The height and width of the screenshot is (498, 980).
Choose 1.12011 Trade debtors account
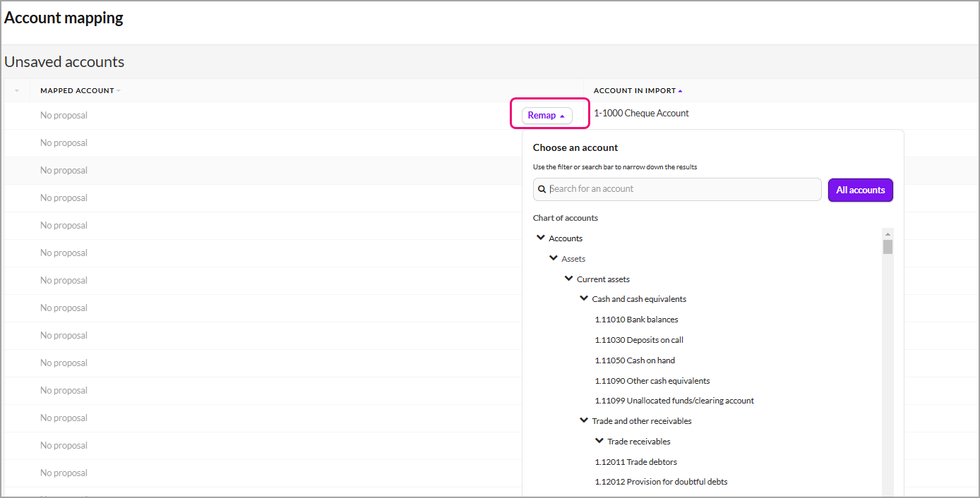coord(635,462)
